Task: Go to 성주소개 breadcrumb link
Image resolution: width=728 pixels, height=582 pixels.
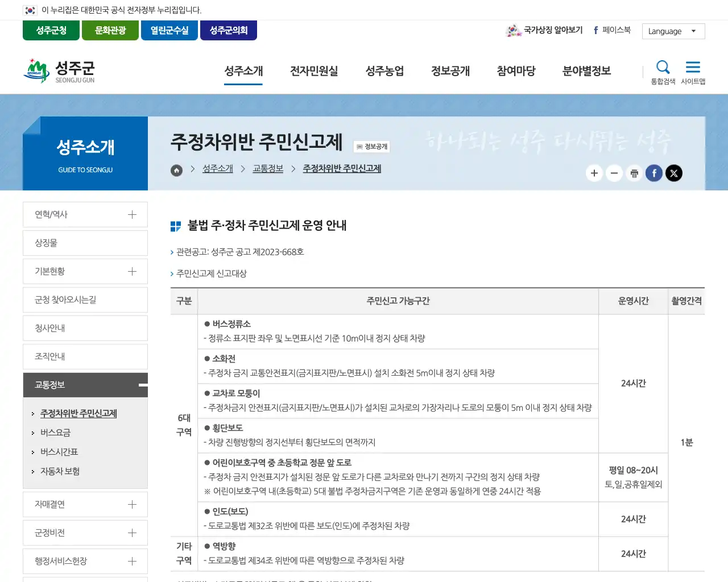Action: click(x=218, y=169)
